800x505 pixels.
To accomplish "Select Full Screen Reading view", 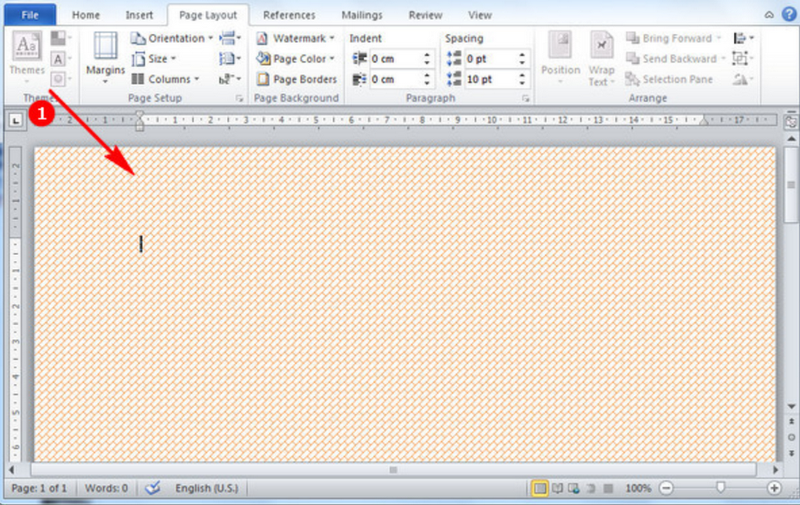I will pyautogui.click(x=557, y=489).
